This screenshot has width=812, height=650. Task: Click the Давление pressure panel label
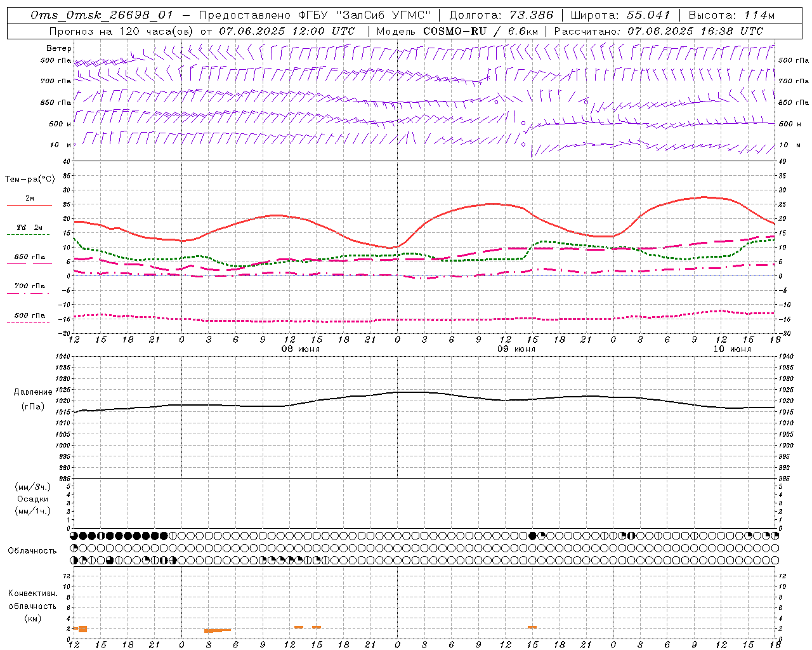(x=33, y=392)
